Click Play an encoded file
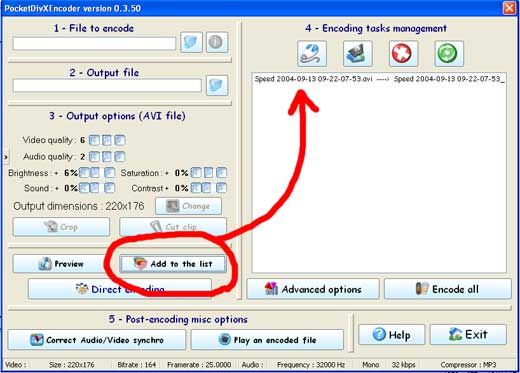 point(267,340)
